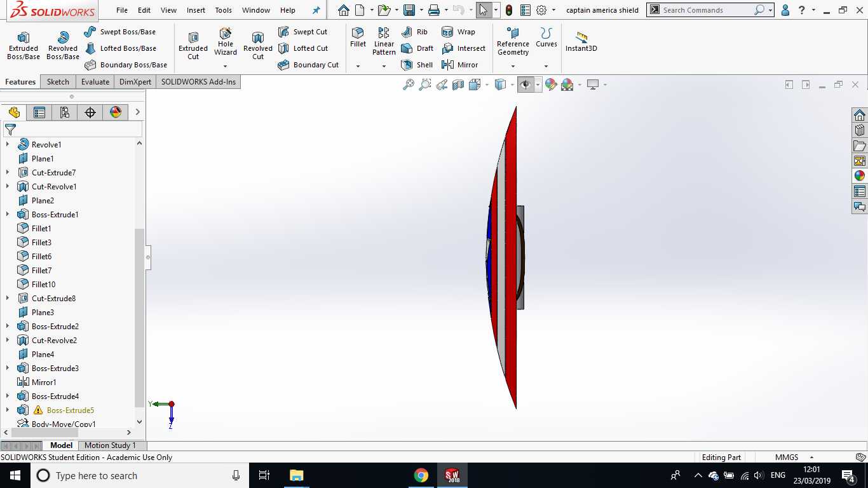The image size is (868, 488).
Task: Select the Revolved Boss/Base tool
Action: (62, 46)
